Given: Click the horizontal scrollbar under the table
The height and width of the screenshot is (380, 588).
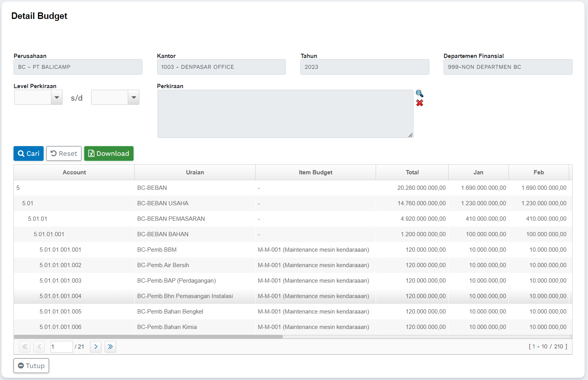Looking at the screenshot, I should (149, 337).
